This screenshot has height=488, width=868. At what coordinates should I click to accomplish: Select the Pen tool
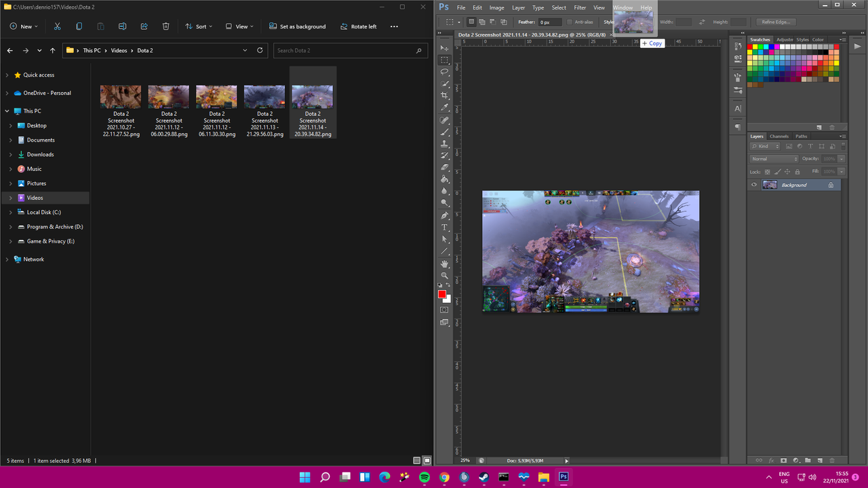pyautogui.click(x=445, y=216)
